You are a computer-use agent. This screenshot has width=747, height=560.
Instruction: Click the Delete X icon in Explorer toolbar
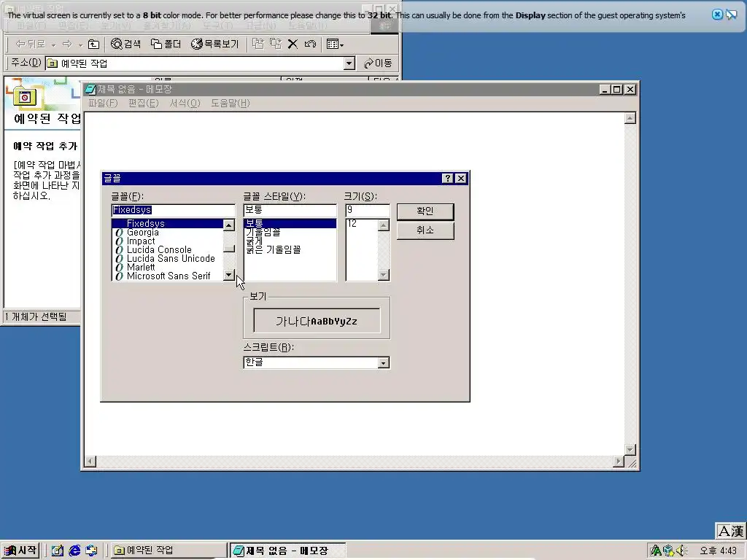[x=293, y=44]
